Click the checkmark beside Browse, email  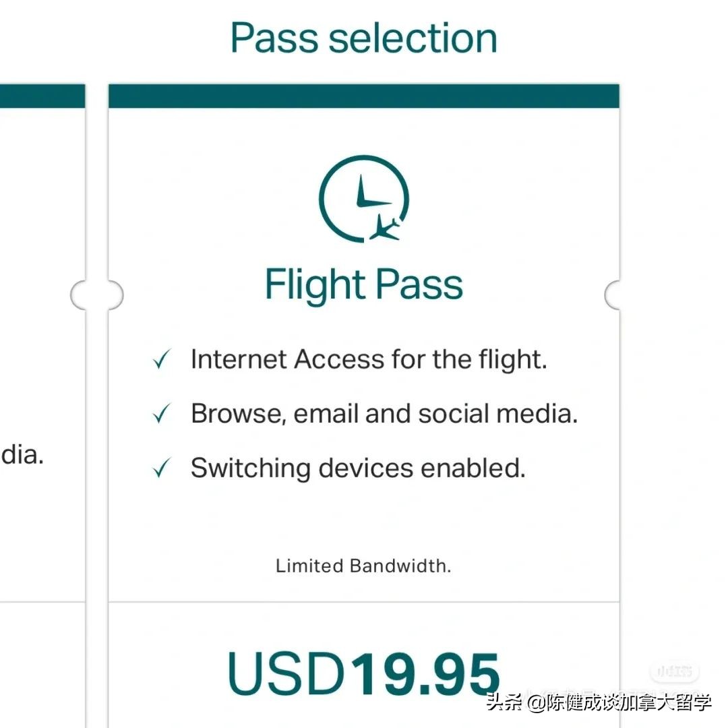click(162, 414)
